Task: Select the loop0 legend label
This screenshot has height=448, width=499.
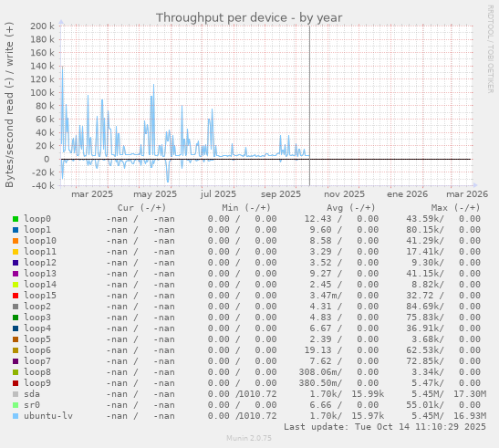Action: pos(37,219)
